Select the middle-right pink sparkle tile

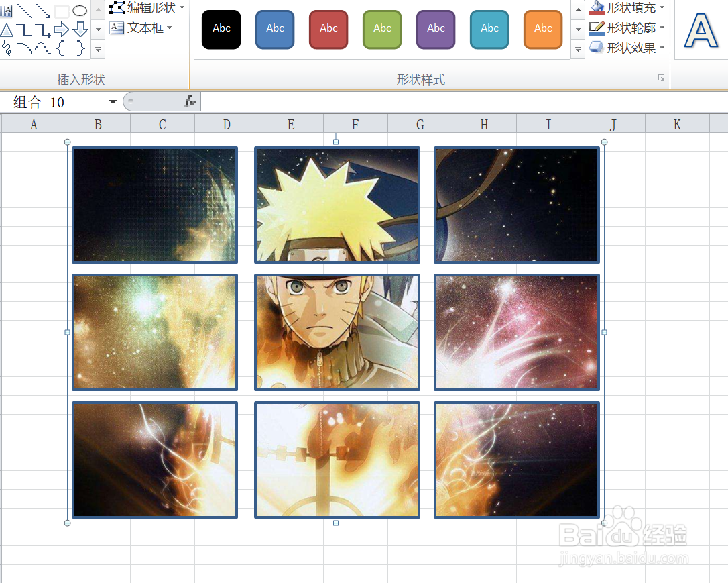[517, 332]
